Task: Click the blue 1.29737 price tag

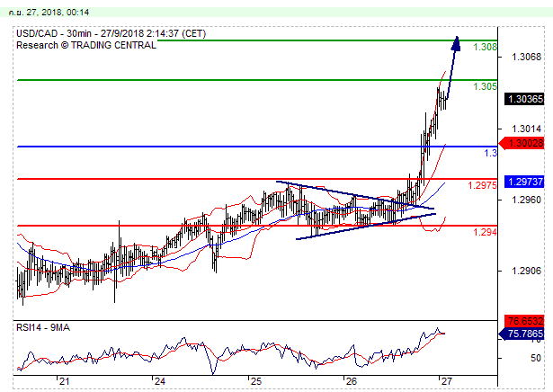Action: pyautogui.click(x=524, y=182)
